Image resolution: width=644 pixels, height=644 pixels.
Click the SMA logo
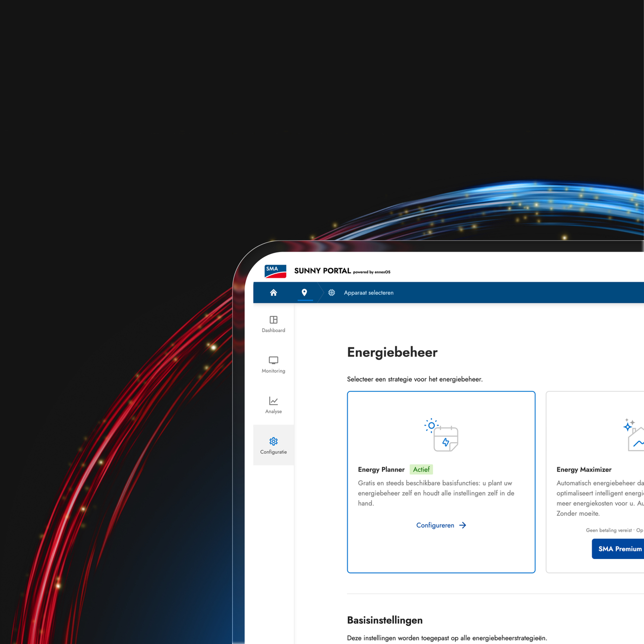coord(275,271)
